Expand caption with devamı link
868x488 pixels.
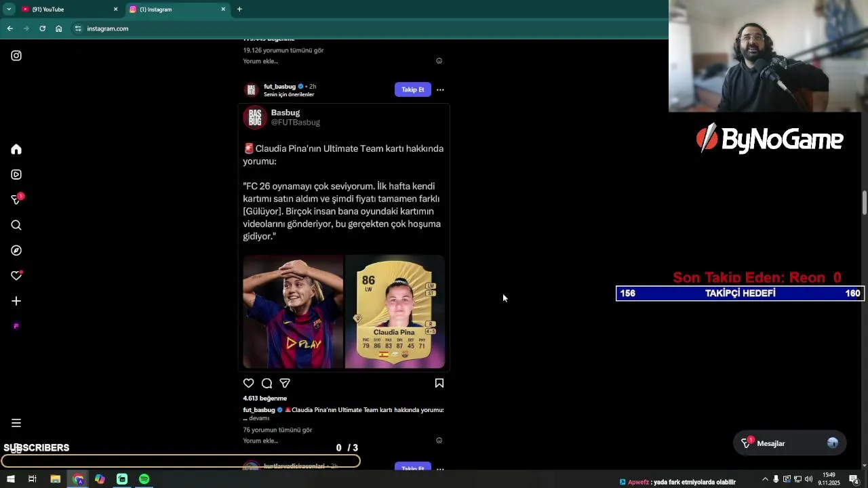click(259, 418)
